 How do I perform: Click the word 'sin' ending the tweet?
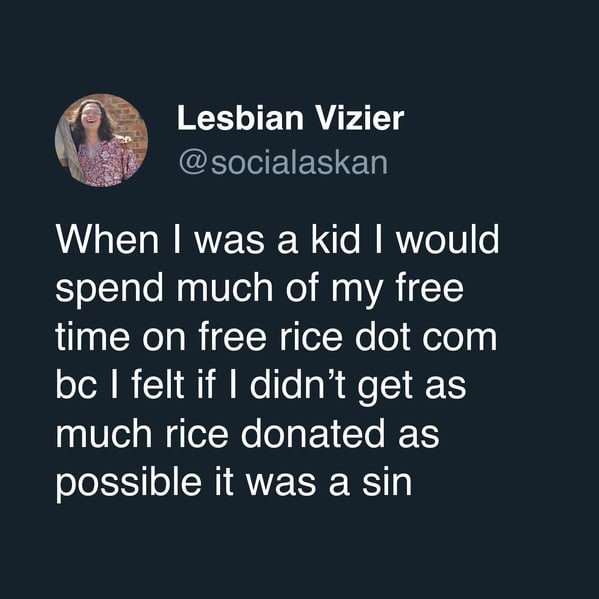(x=387, y=481)
